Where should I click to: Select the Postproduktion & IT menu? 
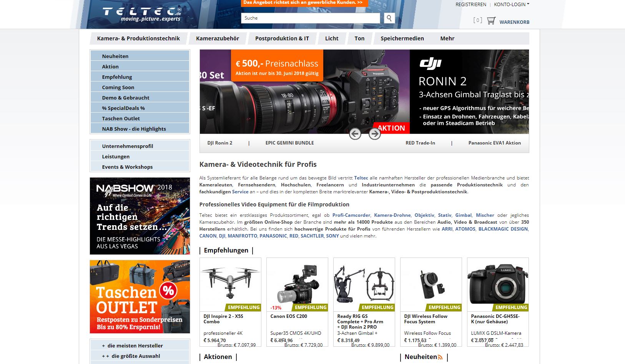[x=282, y=38]
